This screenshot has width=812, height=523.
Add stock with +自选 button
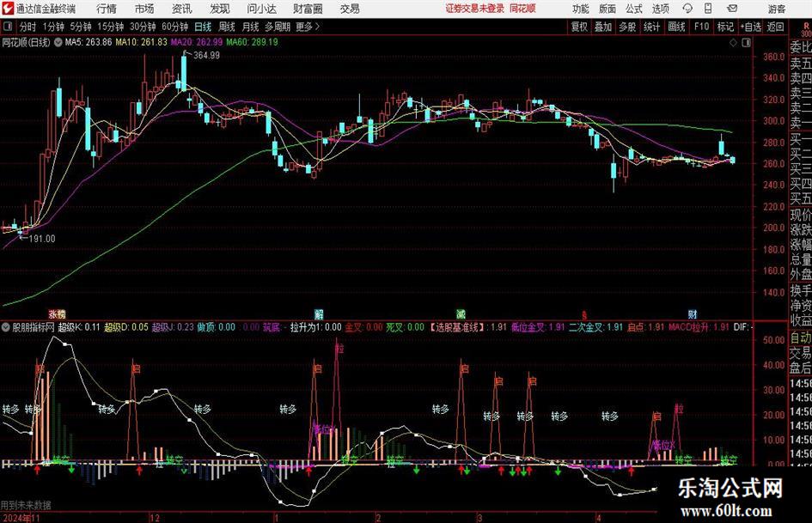pos(751,27)
